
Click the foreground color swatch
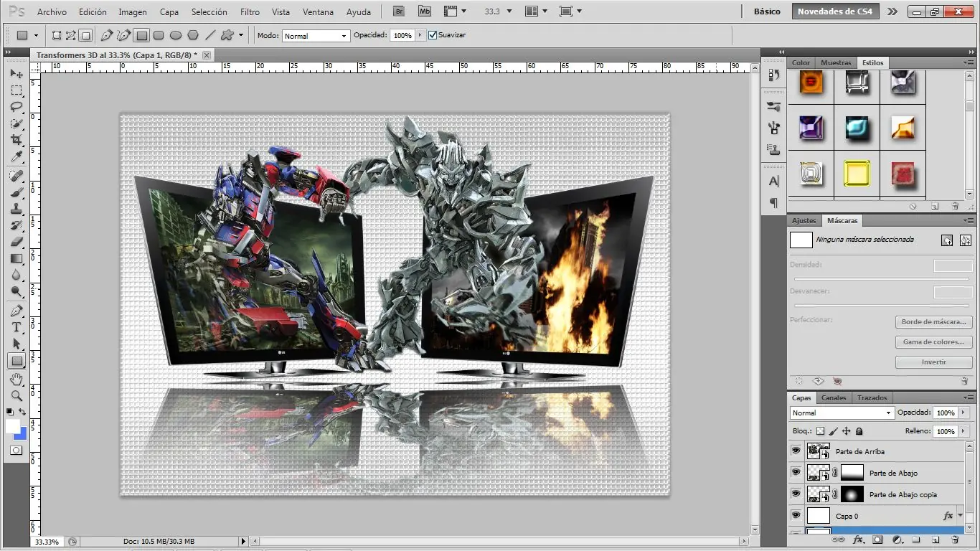pyautogui.click(x=13, y=426)
